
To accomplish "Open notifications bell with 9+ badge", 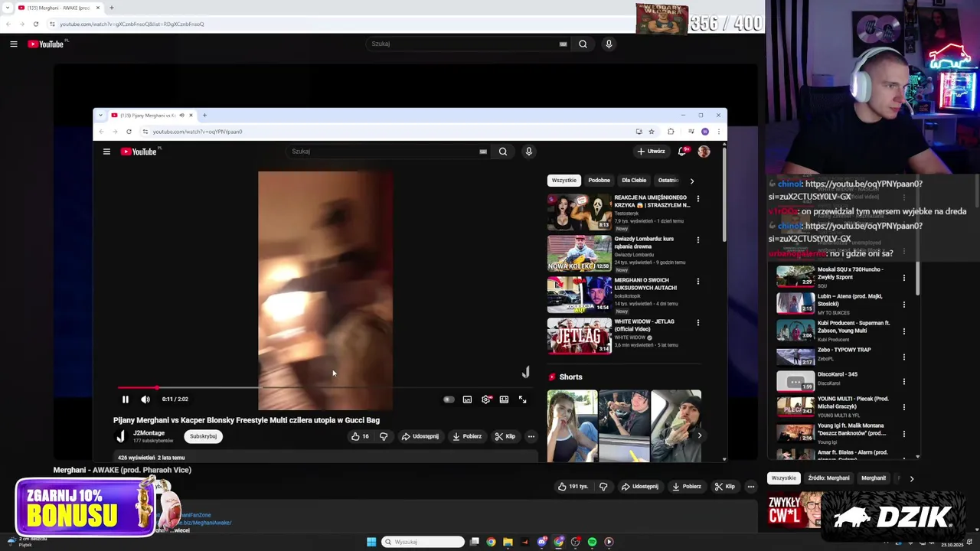I will [x=682, y=152].
